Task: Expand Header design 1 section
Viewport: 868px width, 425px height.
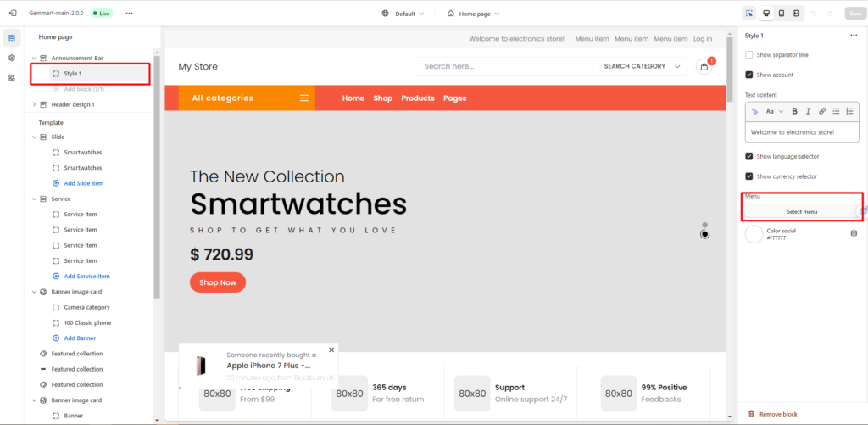Action: click(34, 104)
